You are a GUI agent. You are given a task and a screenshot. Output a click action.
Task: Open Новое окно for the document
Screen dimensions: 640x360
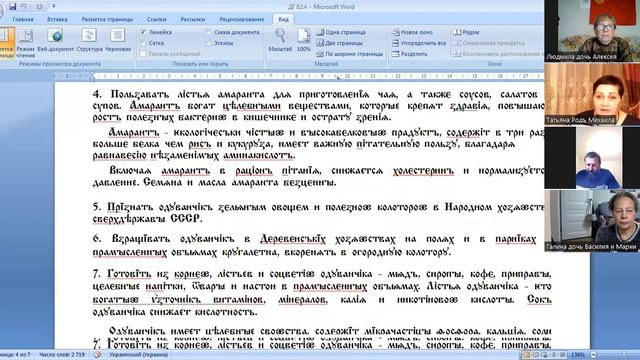click(x=412, y=32)
